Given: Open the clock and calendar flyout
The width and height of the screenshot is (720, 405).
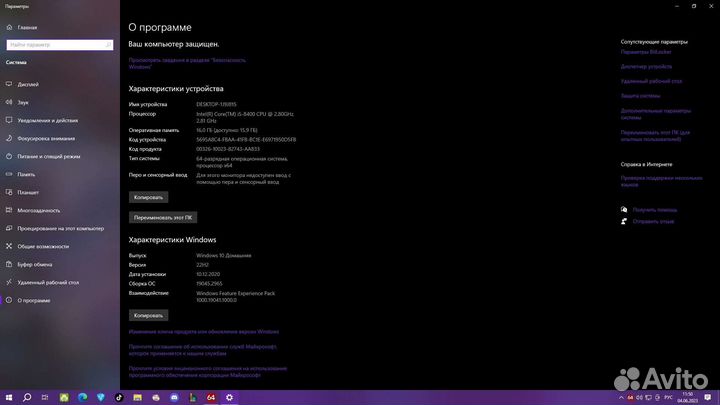Looking at the screenshot, I should (687, 398).
